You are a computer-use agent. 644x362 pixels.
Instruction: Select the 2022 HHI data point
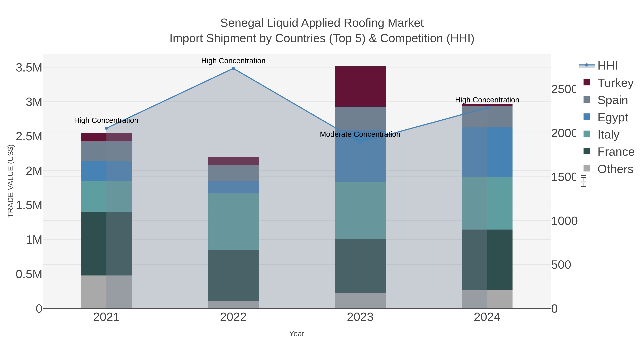233,68
